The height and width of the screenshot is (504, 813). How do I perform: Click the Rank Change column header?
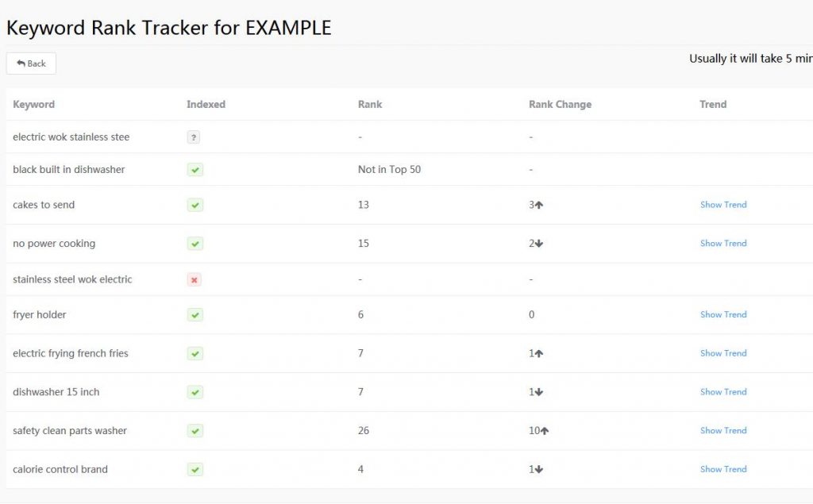[x=560, y=105]
